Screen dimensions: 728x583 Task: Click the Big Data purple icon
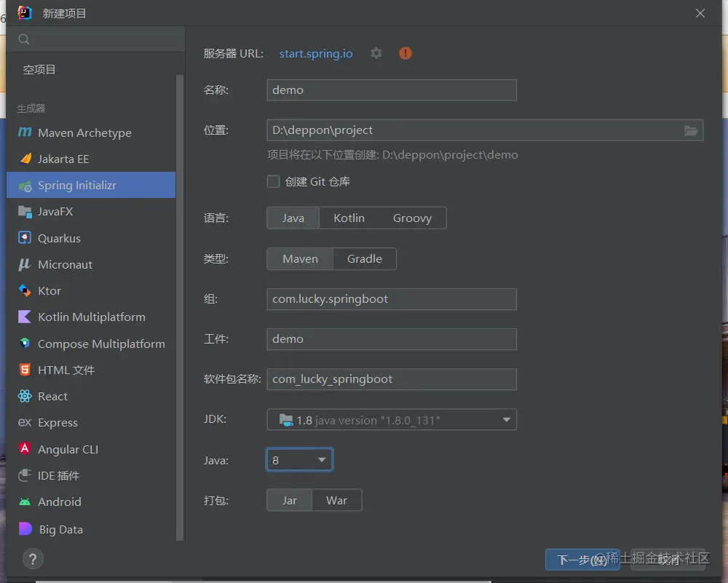coord(25,528)
